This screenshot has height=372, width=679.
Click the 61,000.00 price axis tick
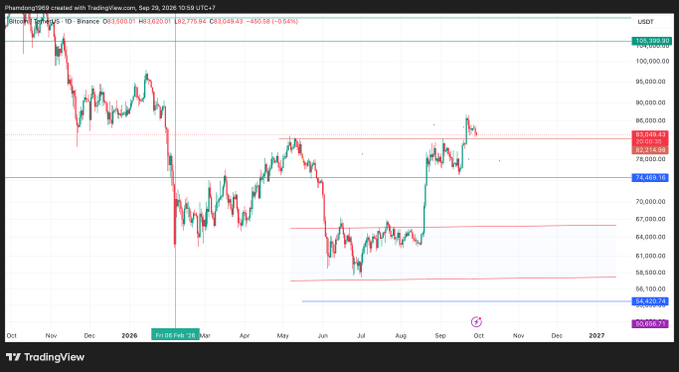(650, 256)
